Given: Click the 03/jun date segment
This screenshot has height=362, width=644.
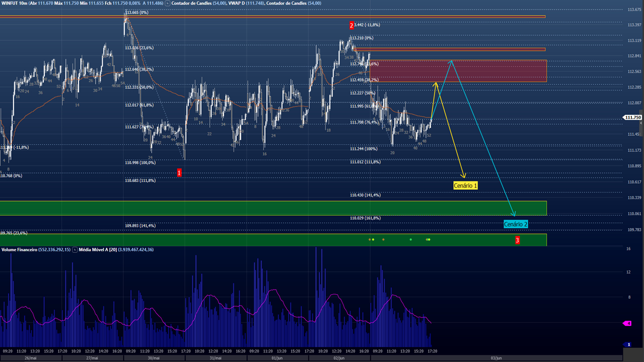Looking at the screenshot, I should 496,358.
